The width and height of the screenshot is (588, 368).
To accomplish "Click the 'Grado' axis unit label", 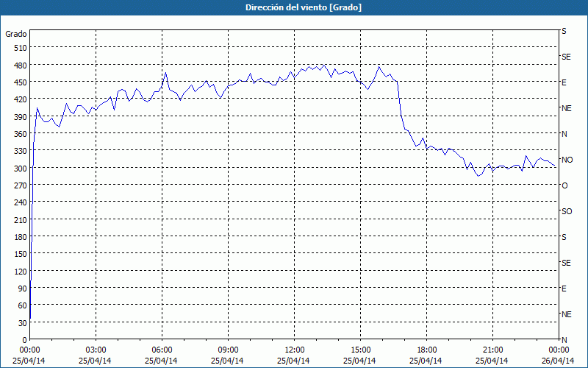I will click(16, 34).
